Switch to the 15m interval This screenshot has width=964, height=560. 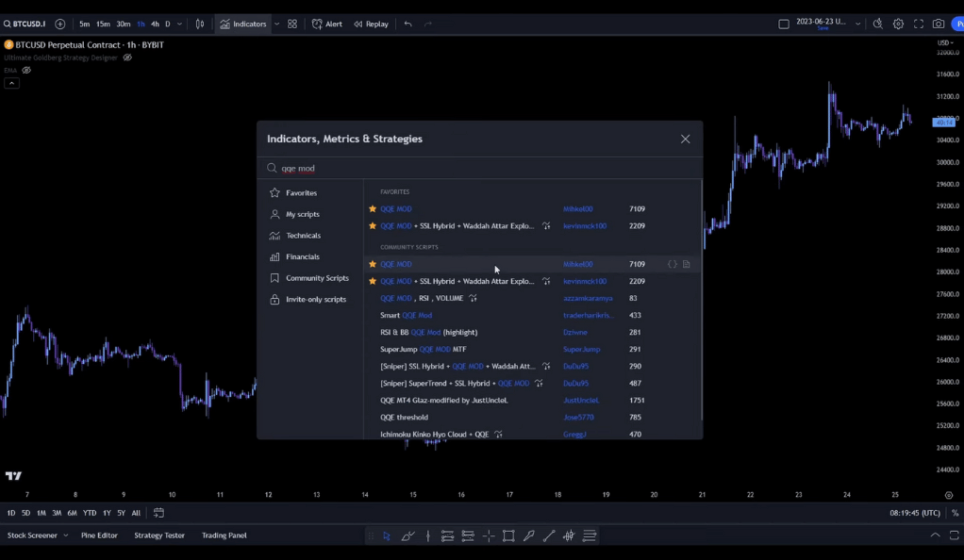pyautogui.click(x=104, y=24)
